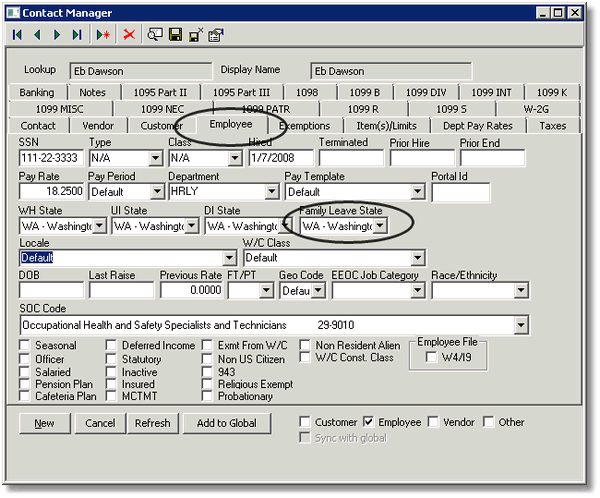Check the Customer contact type box
The width and height of the screenshot is (600, 498).
[305, 422]
